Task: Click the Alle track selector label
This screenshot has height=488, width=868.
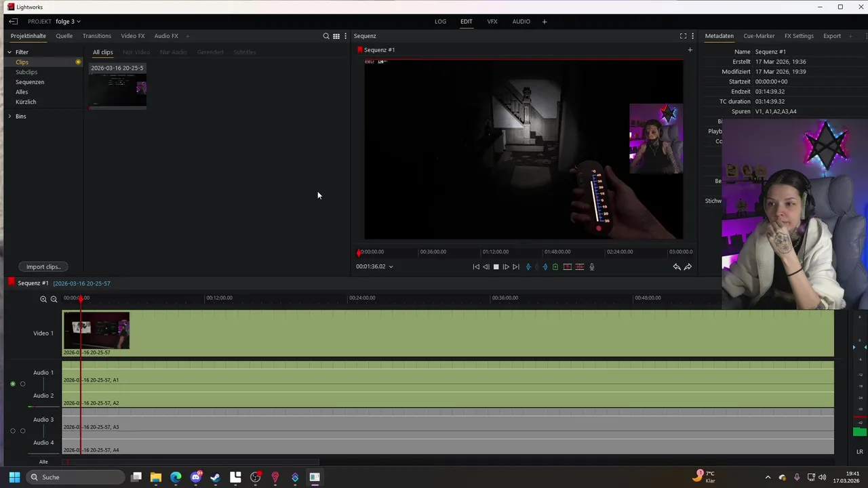Action: pos(43,462)
